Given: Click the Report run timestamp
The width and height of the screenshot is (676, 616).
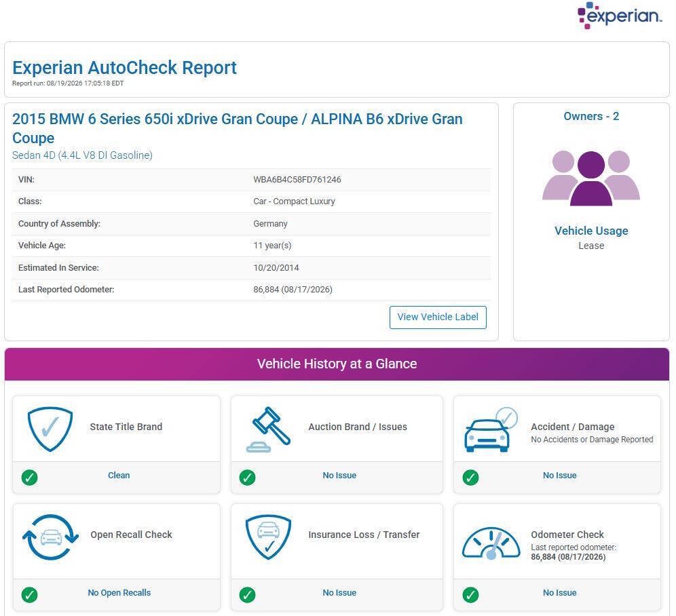Looking at the screenshot, I should click(x=68, y=83).
